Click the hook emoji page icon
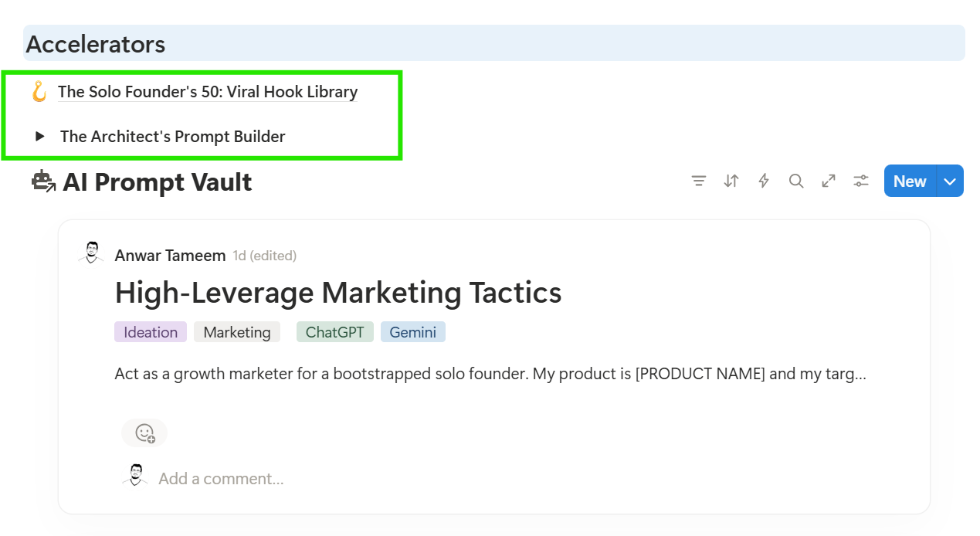980x536 pixels. pos(39,92)
